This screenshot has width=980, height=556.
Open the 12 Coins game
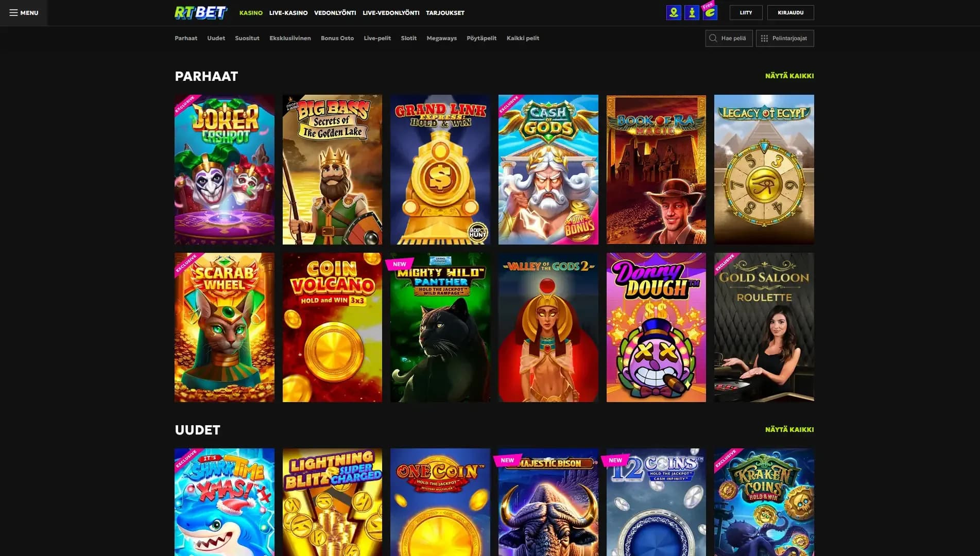656,502
